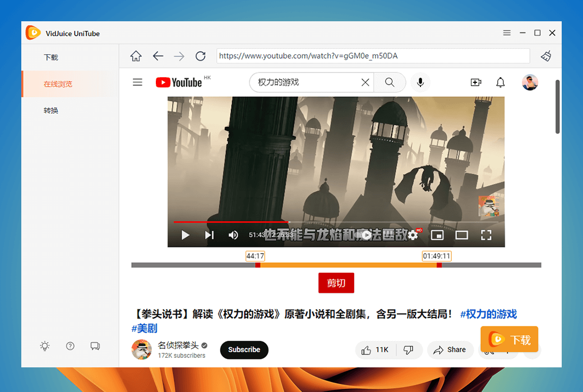Open the account avatar menu
Image resolution: width=583 pixels, height=392 pixels.
pos(530,82)
